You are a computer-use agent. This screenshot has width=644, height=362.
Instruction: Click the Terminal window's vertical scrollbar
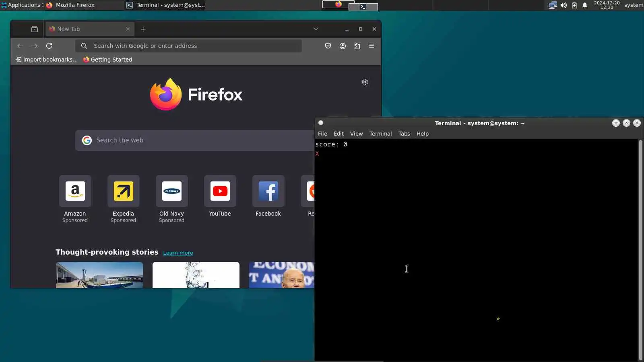tap(641, 250)
